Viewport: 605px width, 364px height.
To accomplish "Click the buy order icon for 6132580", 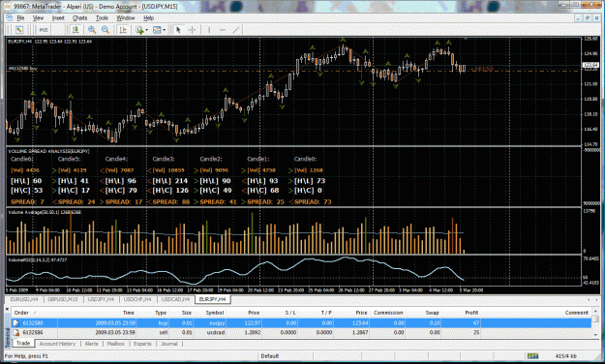I will [x=15, y=323].
